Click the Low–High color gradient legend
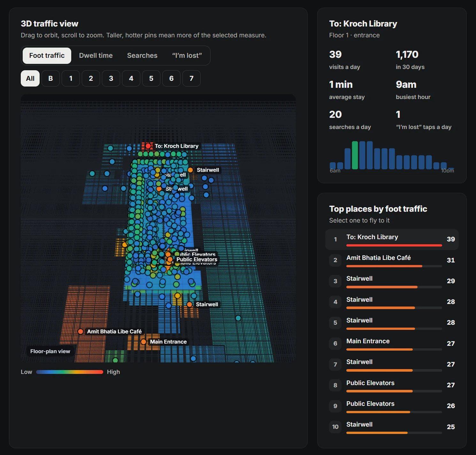The width and height of the screenshot is (476, 455). click(70, 372)
